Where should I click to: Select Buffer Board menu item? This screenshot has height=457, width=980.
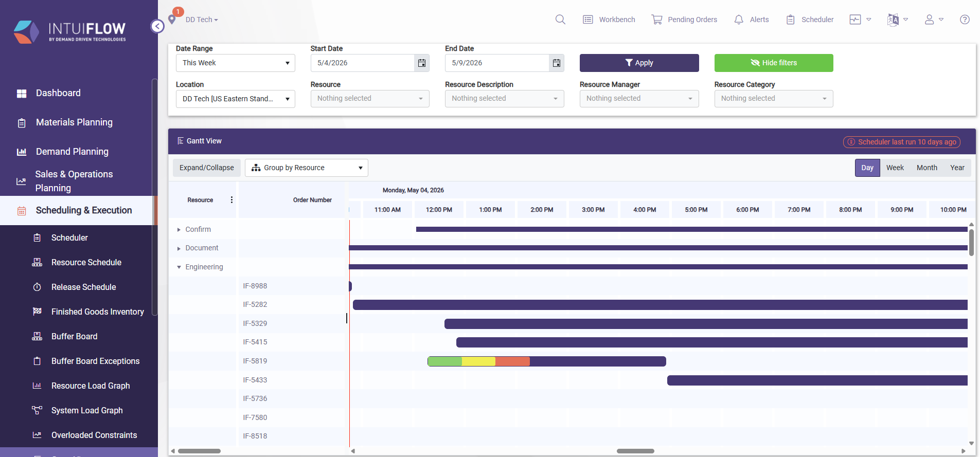click(74, 336)
